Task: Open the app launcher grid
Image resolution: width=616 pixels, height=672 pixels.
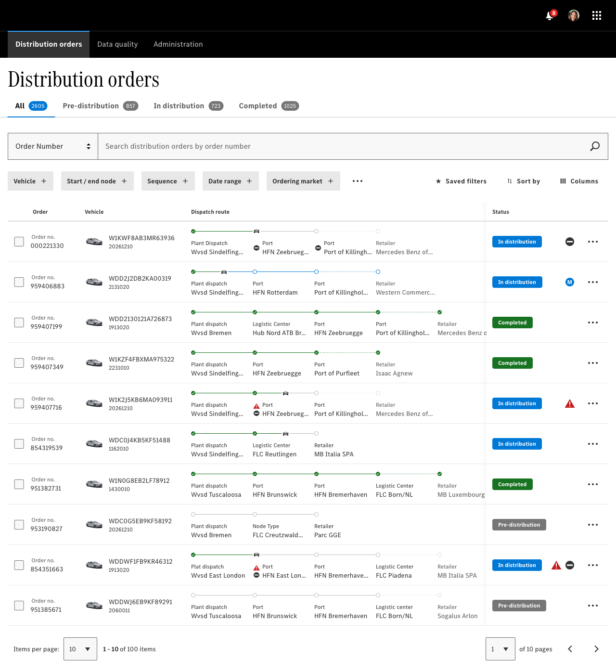Action: click(597, 15)
